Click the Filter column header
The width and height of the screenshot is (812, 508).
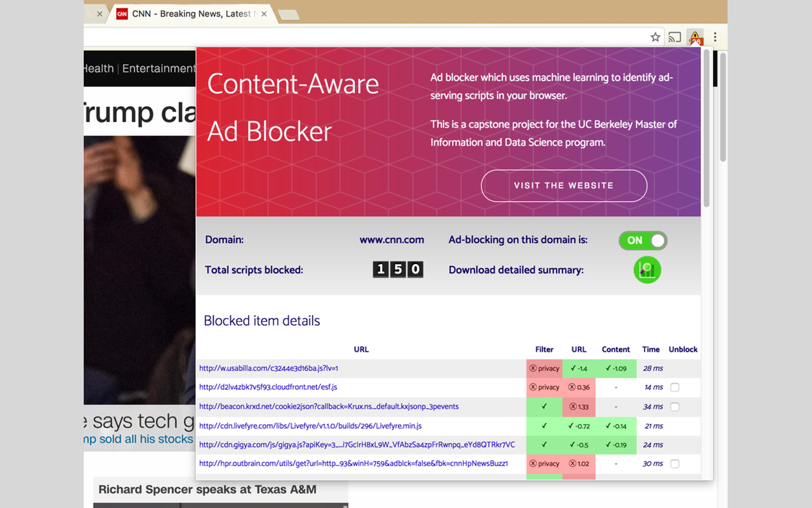pos(544,349)
